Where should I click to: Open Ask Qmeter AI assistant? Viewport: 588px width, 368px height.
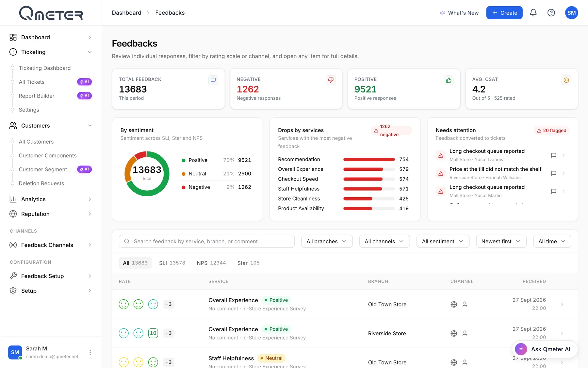[x=545, y=349]
